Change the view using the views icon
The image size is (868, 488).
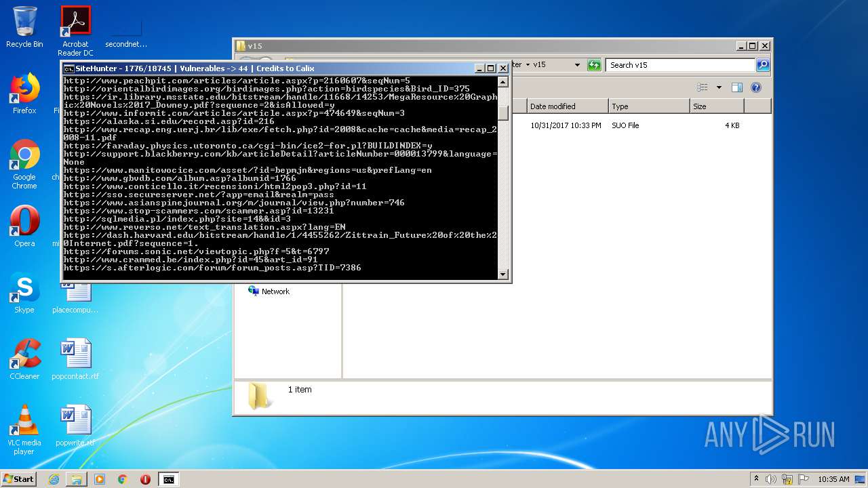tap(703, 87)
